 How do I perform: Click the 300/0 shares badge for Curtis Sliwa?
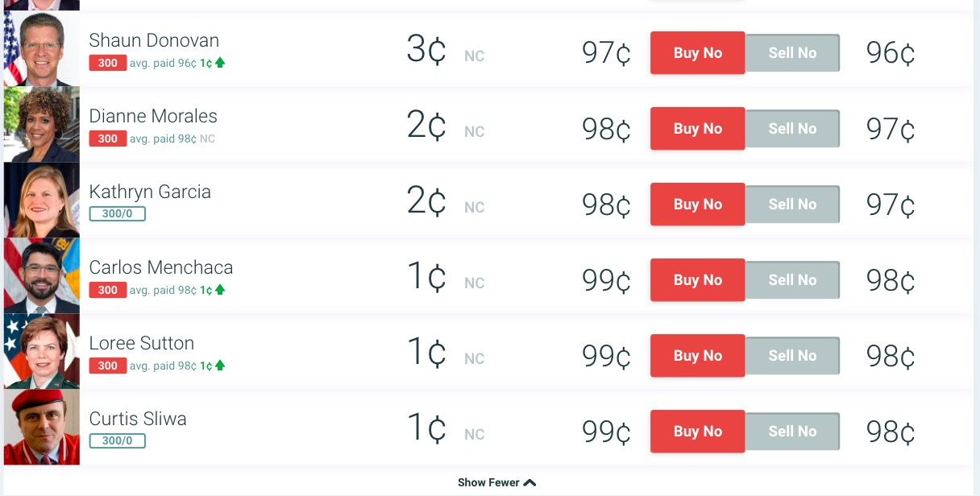[x=117, y=441]
